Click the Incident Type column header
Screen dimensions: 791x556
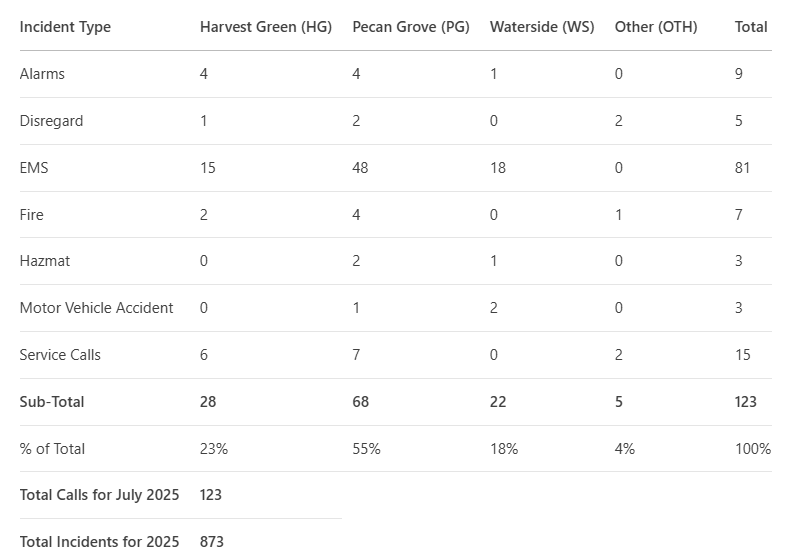tap(65, 27)
